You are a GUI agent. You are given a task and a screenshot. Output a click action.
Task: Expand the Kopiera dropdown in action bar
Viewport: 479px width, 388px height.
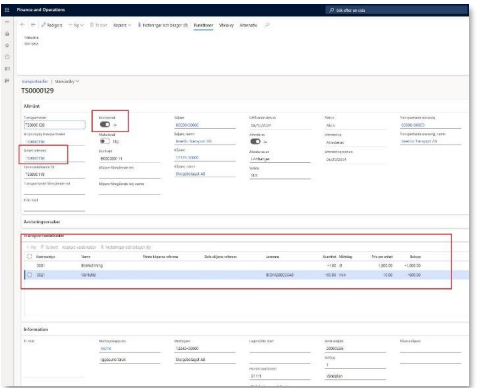pos(122,25)
